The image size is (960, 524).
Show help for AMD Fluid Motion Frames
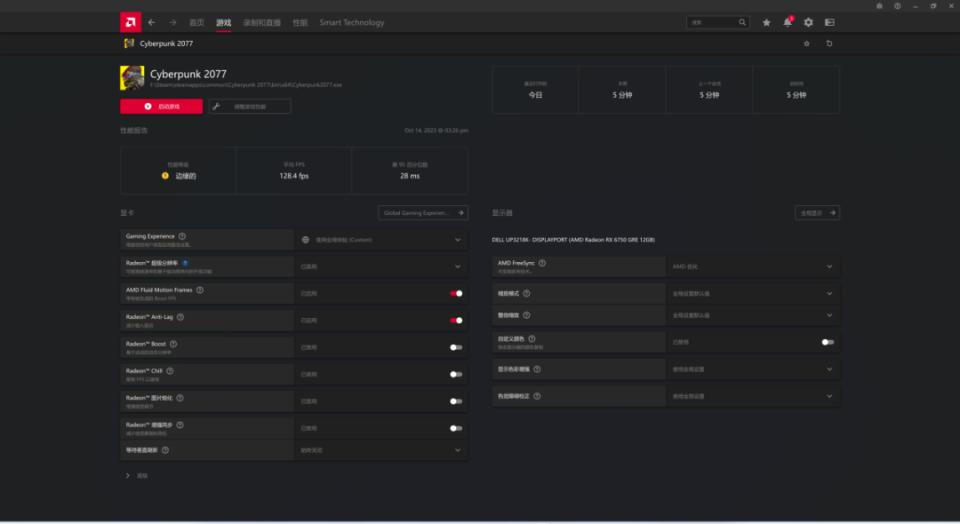[200, 290]
